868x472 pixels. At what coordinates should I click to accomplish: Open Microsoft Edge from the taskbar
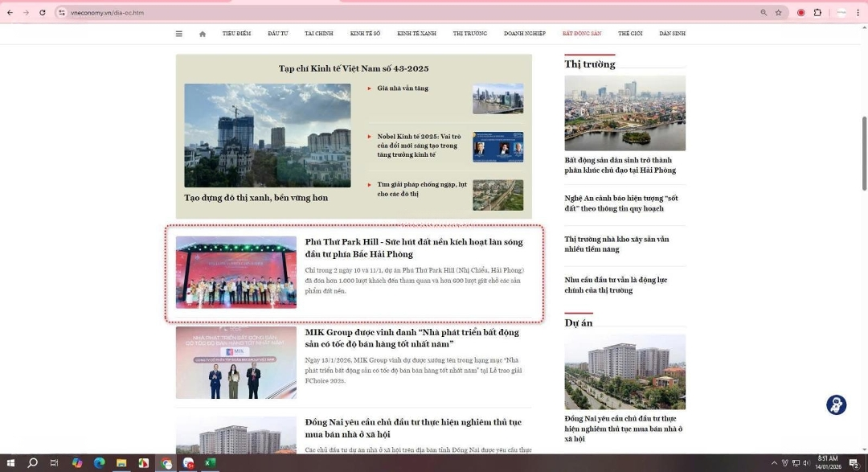[100, 463]
